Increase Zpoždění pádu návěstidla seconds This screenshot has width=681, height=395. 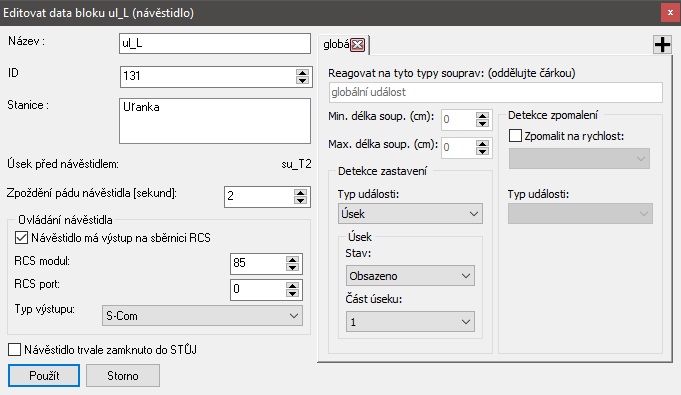[300, 193]
